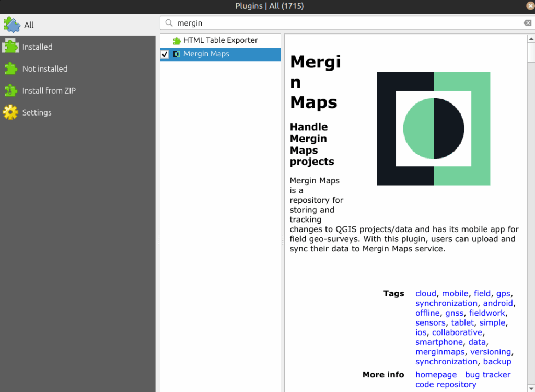Follow the tablet tag link
Viewport: 535px width, 392px height.
(462, 322)
